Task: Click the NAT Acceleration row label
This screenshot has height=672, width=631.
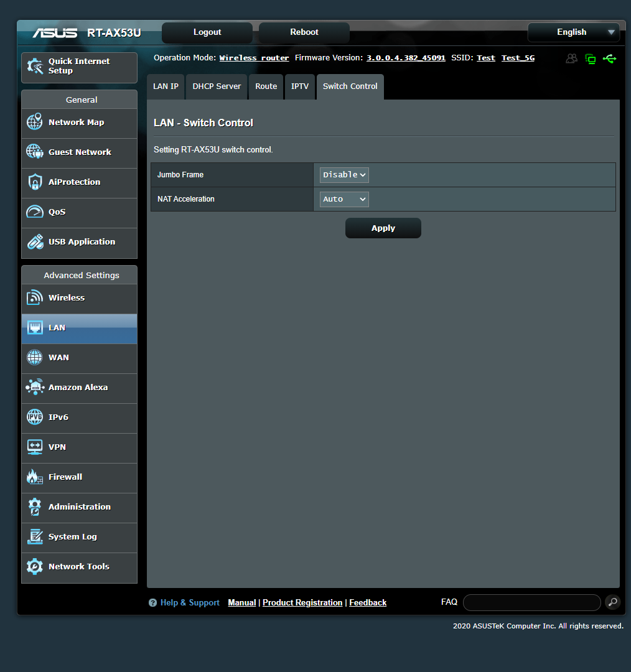Action: pos(186,199)
